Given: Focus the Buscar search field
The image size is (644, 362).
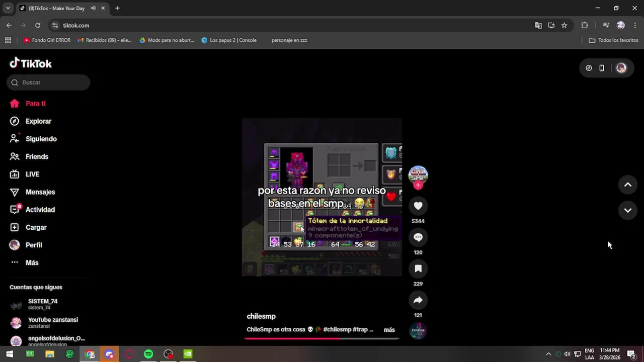Looking at the screenshot, I should (48, 82).
